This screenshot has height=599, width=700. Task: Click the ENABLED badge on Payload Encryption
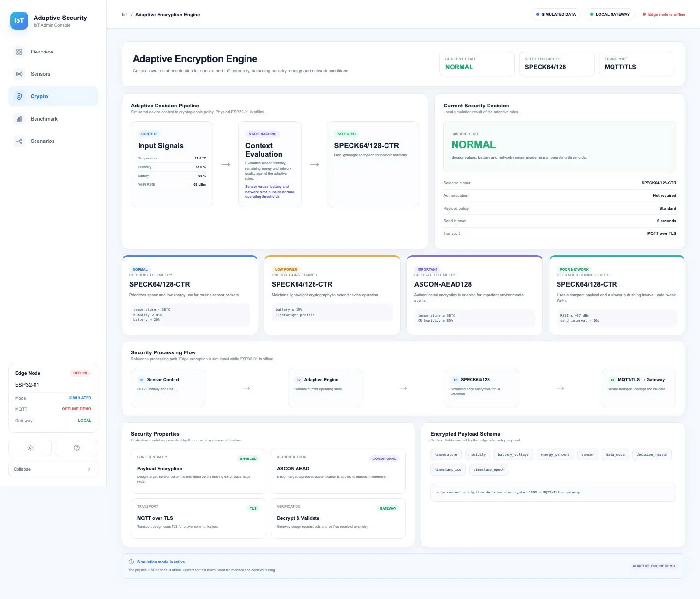coord(248,458)
